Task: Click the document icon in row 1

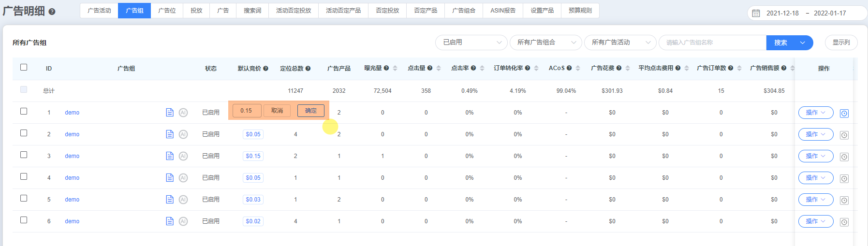Action: [170, 113]
